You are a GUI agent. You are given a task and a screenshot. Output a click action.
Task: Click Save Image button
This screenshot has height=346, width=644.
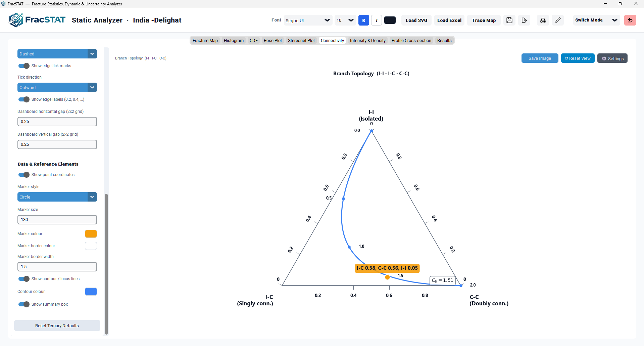pos(540,58)
